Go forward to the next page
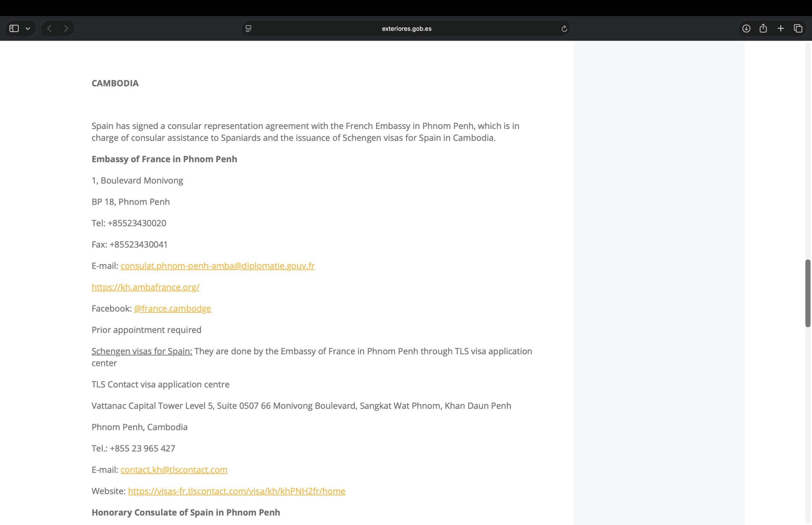The width and height of the screenshot is (812, 525). [x=66, y=29]
